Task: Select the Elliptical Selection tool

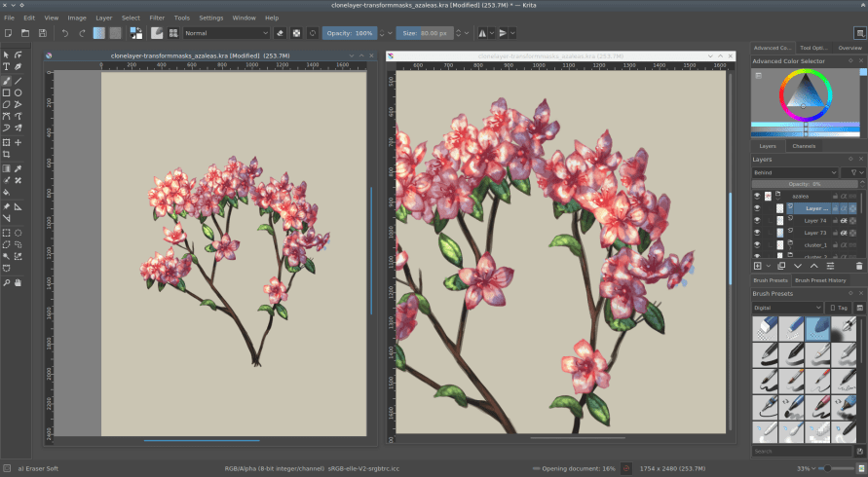Action: click(x=19, y=233)
